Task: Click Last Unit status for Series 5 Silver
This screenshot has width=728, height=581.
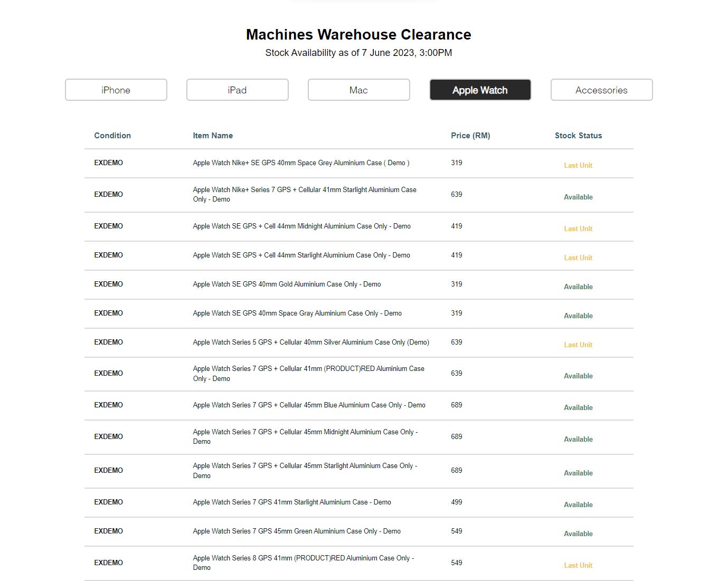Action: [x=578, y=345]
